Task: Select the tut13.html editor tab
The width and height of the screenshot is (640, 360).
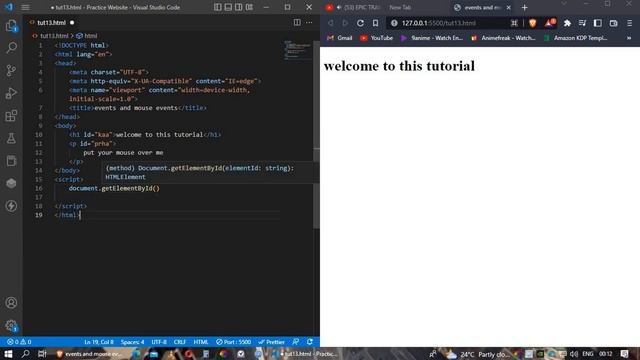Action: click(x=51, y=22)
